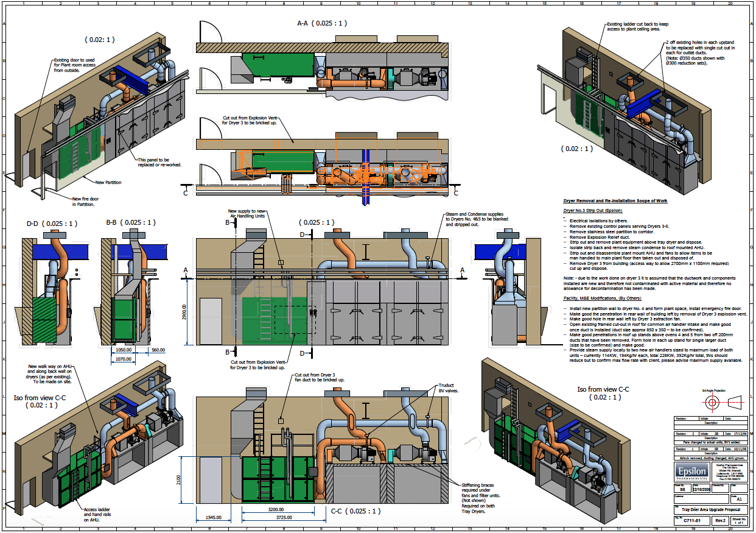Select the "1050.00" dimension
This screenshot has width=756, height=533.
click(x=122, y=351)
